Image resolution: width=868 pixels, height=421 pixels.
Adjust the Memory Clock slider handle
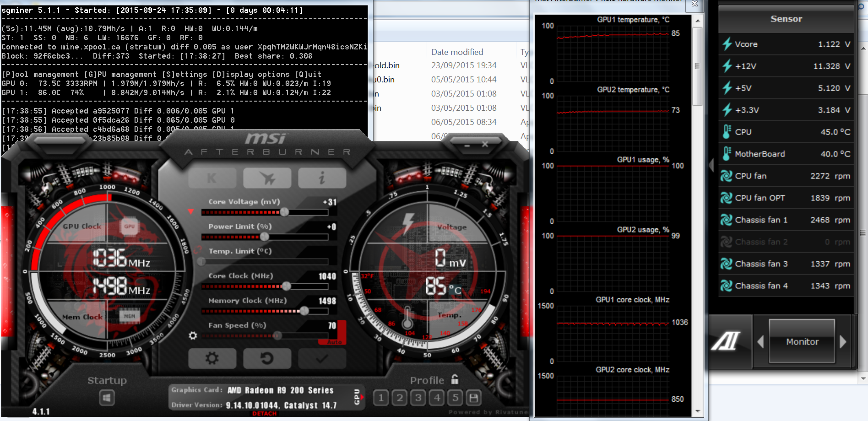coord(304,311)
